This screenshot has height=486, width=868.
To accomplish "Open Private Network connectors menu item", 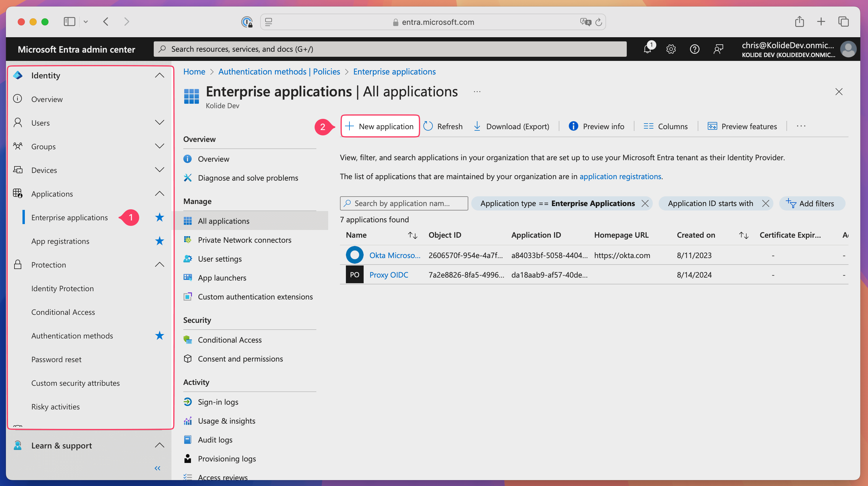I will 244,240.
